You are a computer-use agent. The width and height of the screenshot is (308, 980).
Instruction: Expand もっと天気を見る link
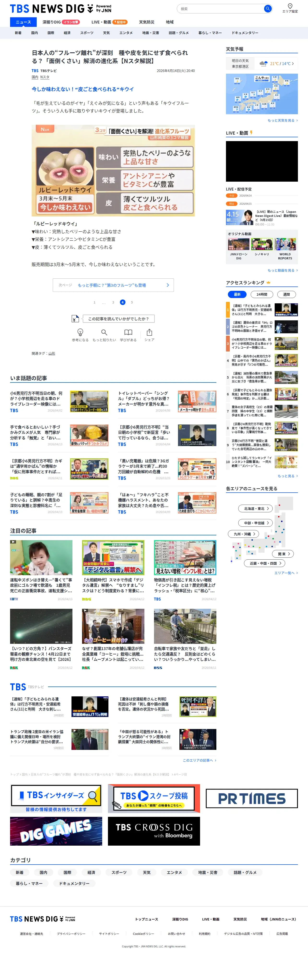pos(283,120)
